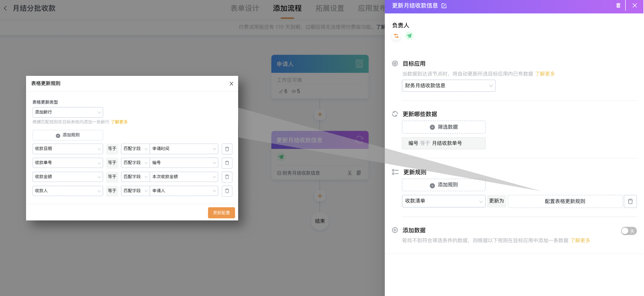
Task: Delete the 收款金额 rule row
Action: point(227,177)
